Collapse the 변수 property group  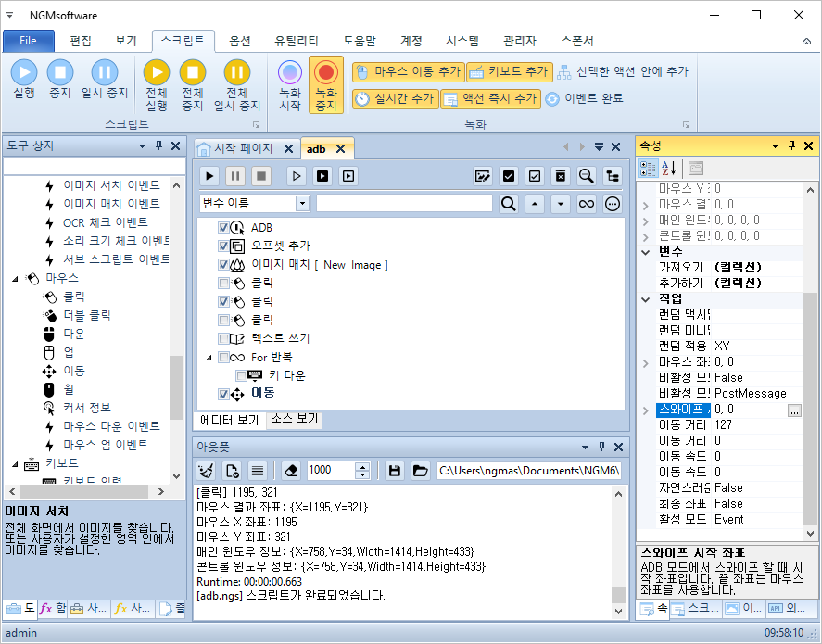click(x=646, y=251)
